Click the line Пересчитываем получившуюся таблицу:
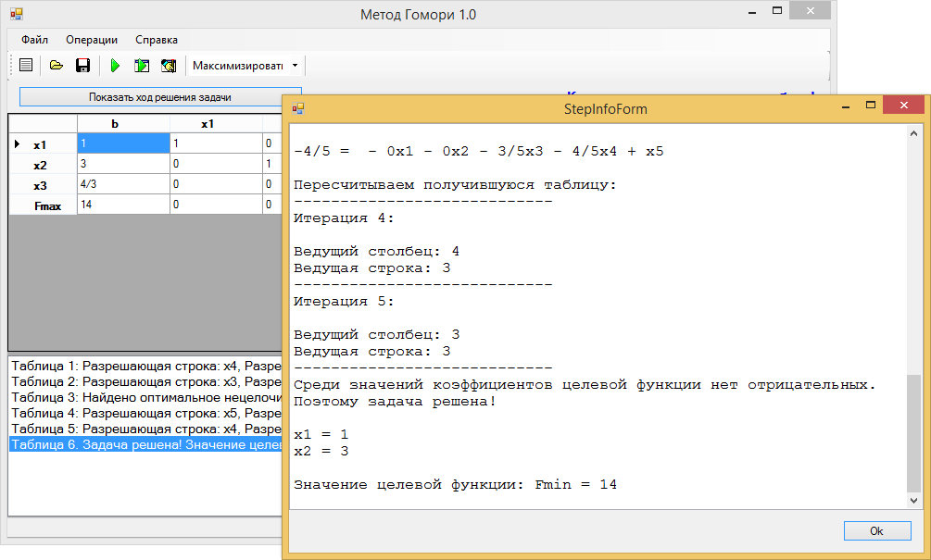Screen dimensions: 931x560 point(456,185)
